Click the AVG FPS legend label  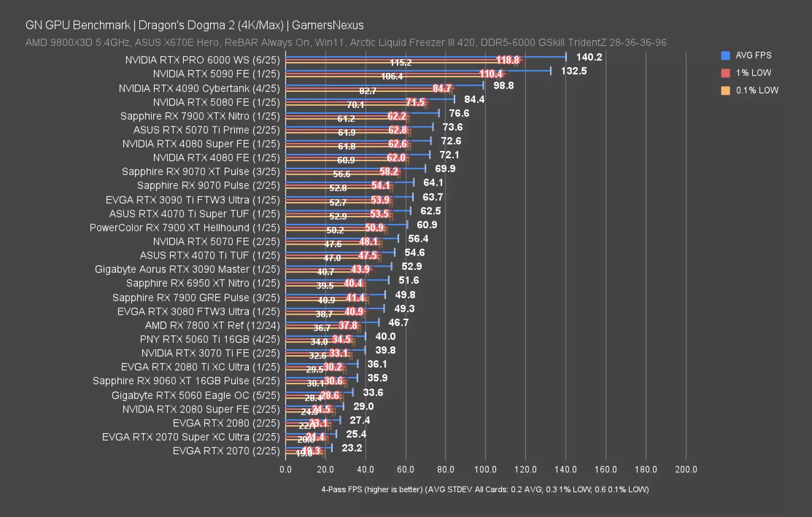tap(753, 56)
